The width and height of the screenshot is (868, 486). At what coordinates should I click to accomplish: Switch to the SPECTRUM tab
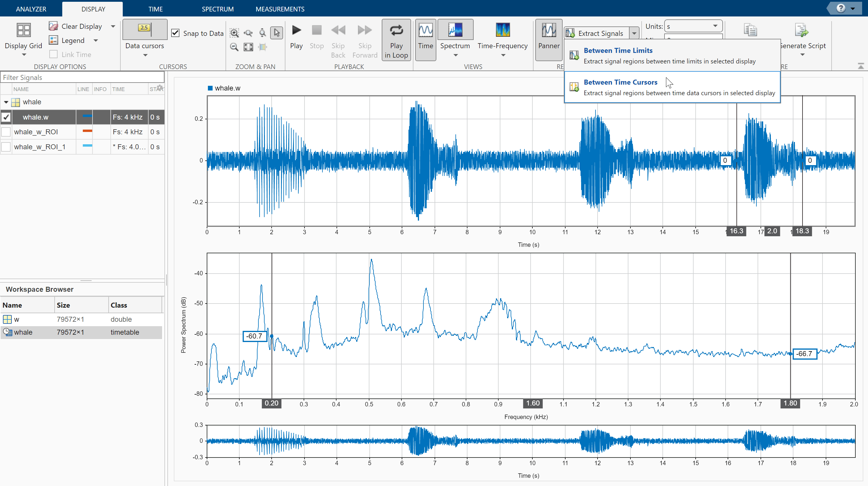coord(217,9)
